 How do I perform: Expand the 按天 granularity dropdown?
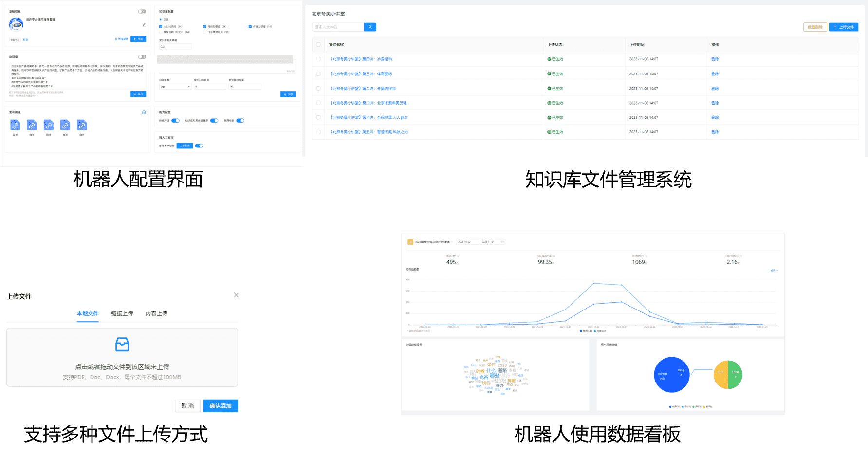click(x=774, y=271)
